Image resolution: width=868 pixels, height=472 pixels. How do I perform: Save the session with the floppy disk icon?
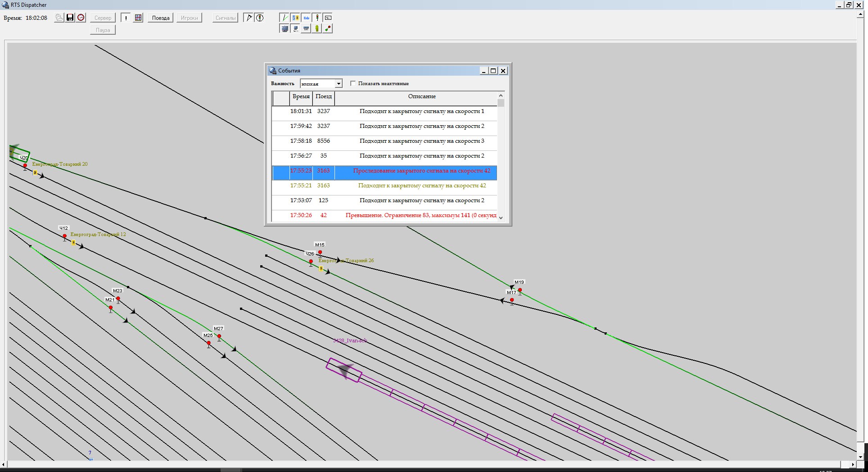[70, 18]
